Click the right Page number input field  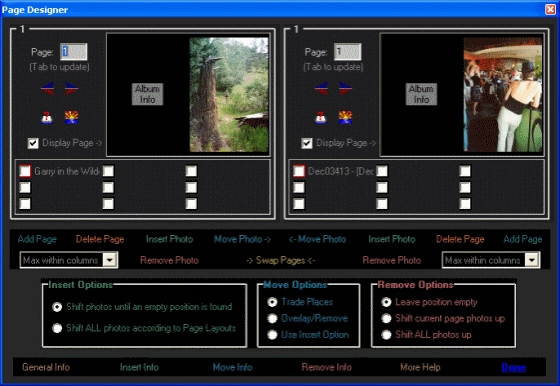pos(347,52)
